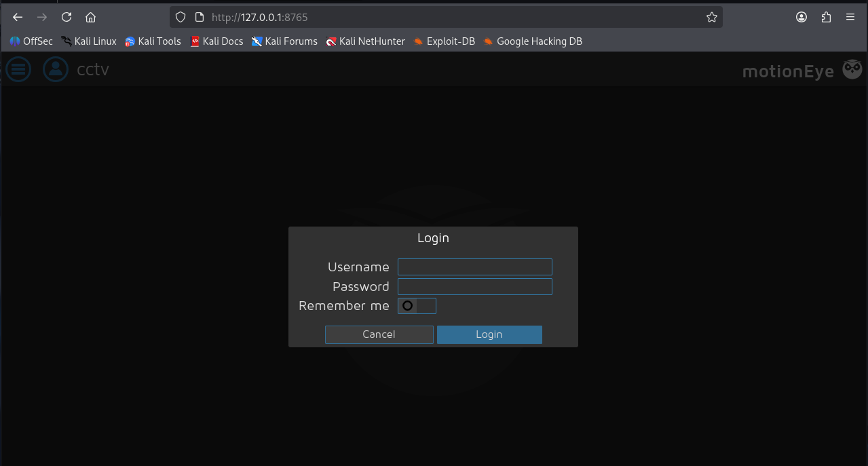The width and height of the screenshot is (868, 466).
Task: Open the motionEye hamburger settings menu
Action: 18,69
